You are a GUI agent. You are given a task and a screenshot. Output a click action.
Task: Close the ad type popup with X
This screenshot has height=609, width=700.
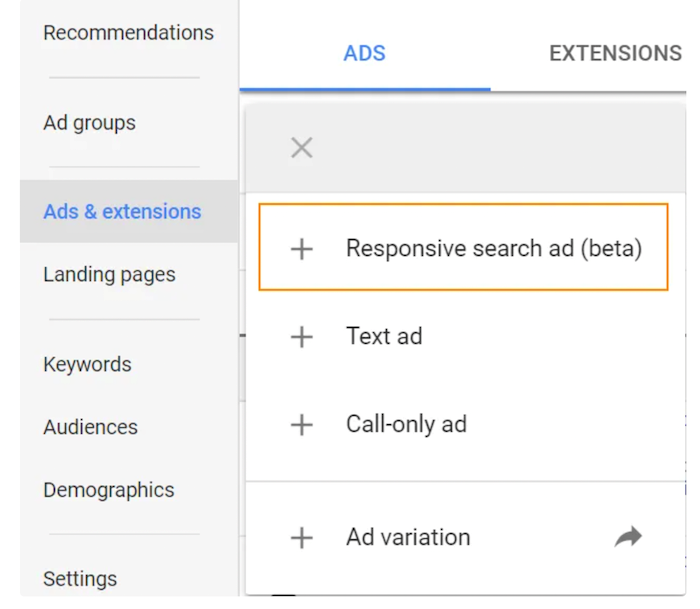[301, 148]
